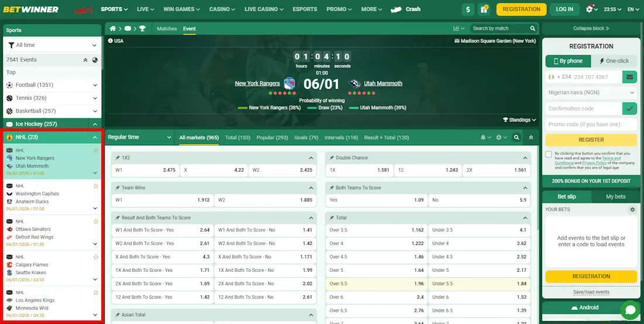Viewport: 644px width, 324px height.
Task: Favorite the Calgary Flames match star
Action: point(95,257)
